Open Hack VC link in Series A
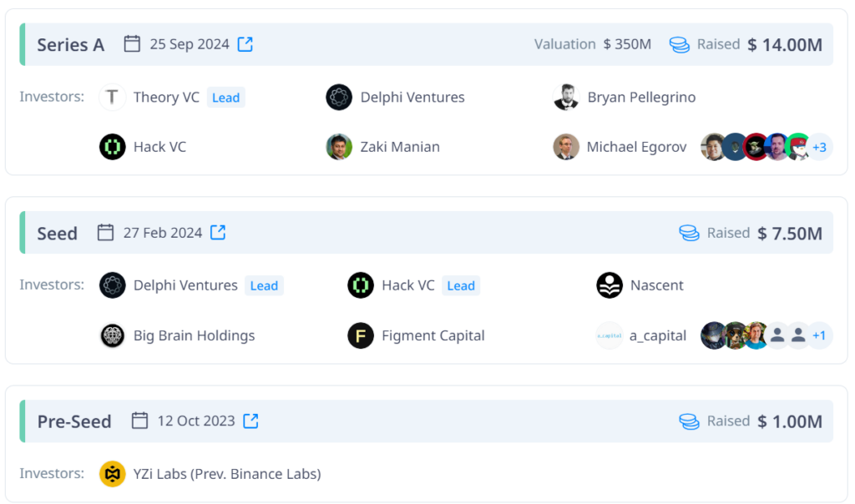This screenshot has height=504, width=855. pyautogui.click(x=159, y=147)
